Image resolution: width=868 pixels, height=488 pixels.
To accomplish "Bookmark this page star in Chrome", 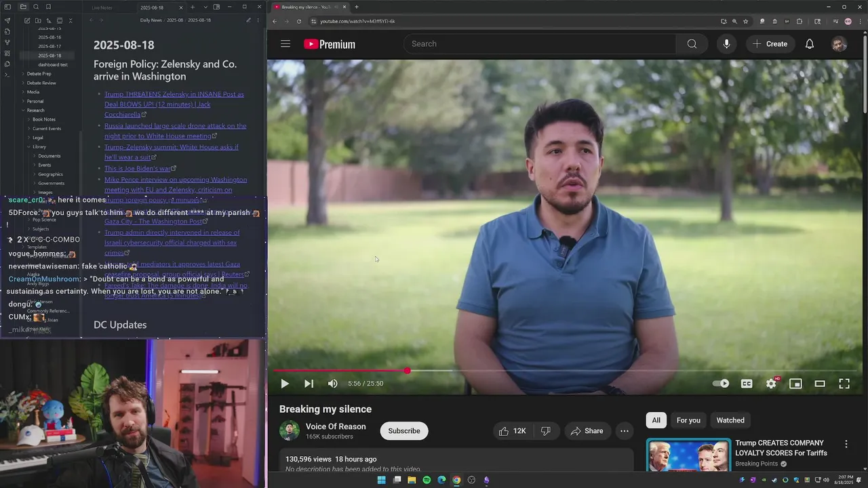I will pos(745,21).
